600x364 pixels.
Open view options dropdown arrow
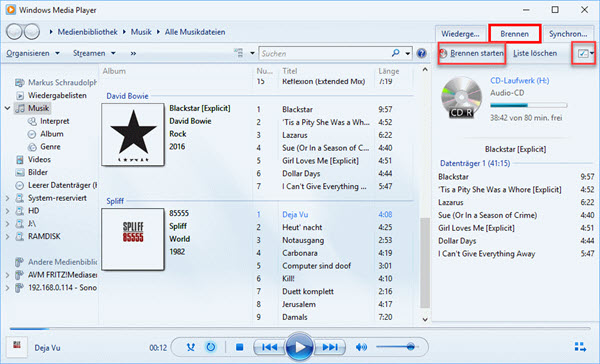click(252, 53)
